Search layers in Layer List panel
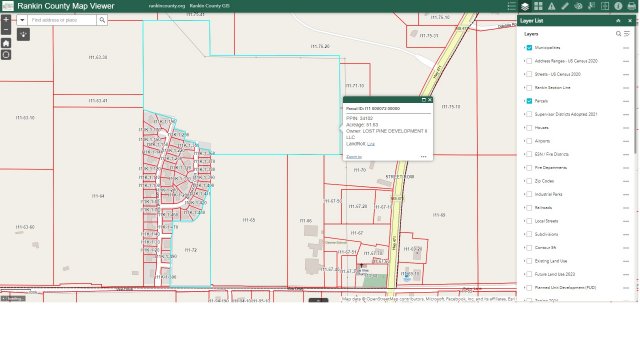640x360 pixels. click(x=618, y=34)
